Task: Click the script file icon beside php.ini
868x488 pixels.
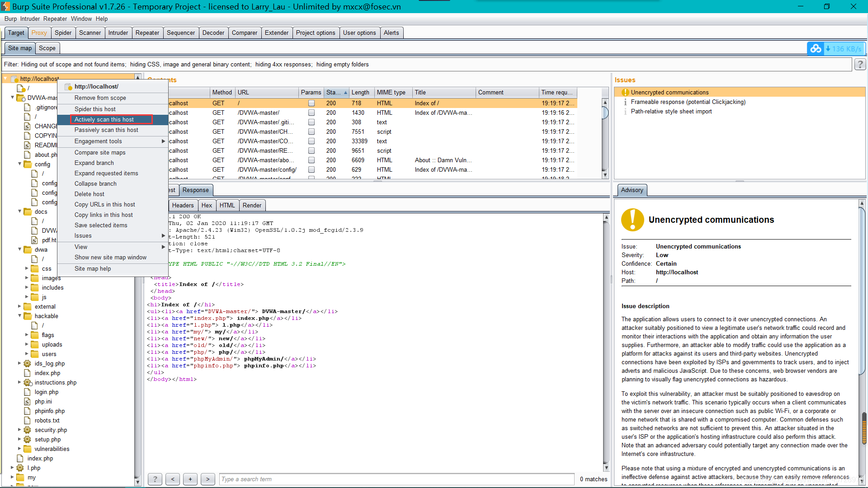Action: pyautogui.click(x=27, y=401)
